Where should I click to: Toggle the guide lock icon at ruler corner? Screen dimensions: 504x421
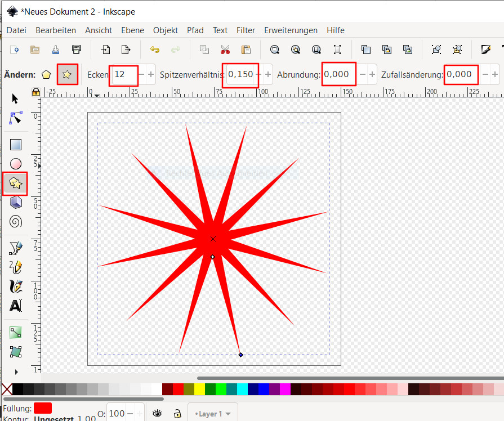tap(36, 92)
